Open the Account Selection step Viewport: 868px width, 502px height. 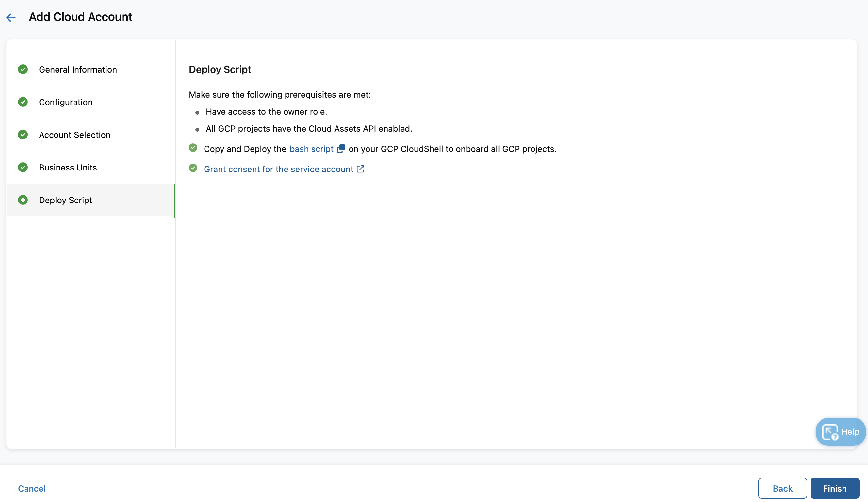click(x=74, y=135)
